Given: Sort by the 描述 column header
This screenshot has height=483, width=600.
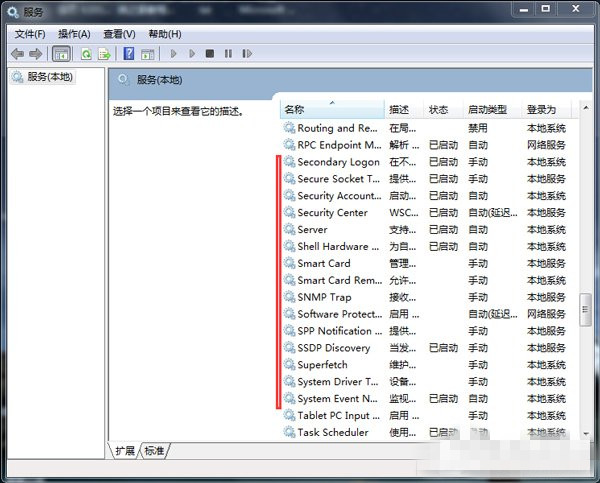Looking at the screenshot, I should click(404, 110).
